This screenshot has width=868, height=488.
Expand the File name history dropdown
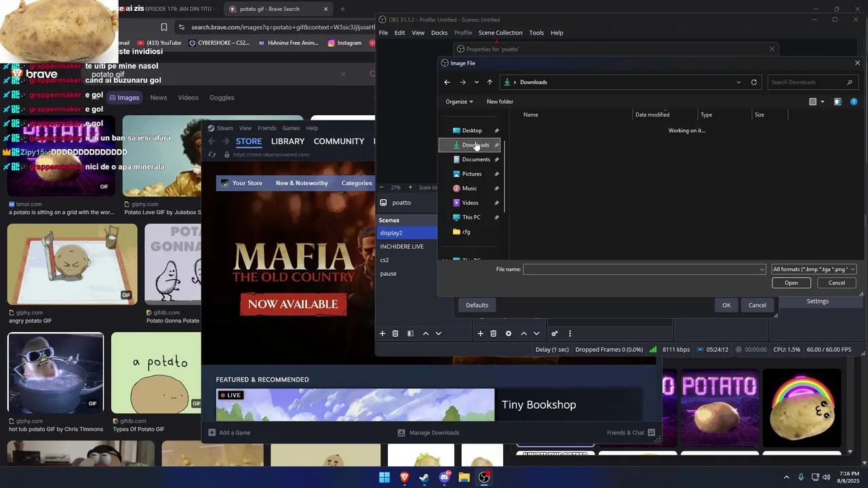click(x=762, y=270)
